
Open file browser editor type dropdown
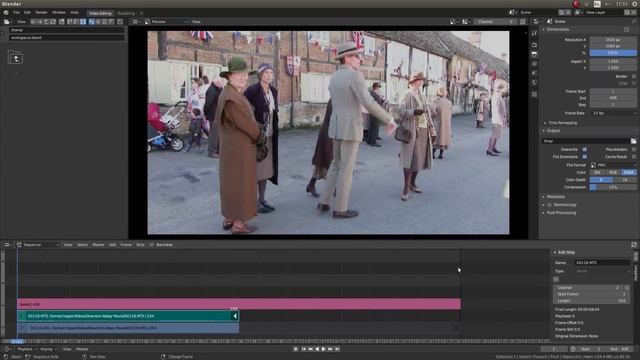pos(8,22)
